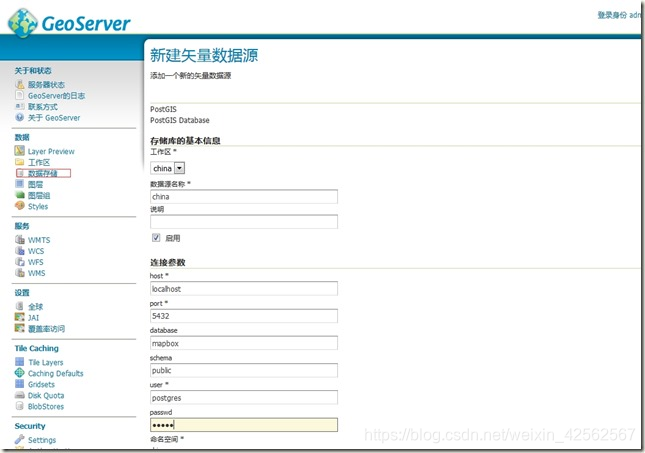The image size is (645, 453).
Task: Open 图层 layers link
Action: coord(35,184)
